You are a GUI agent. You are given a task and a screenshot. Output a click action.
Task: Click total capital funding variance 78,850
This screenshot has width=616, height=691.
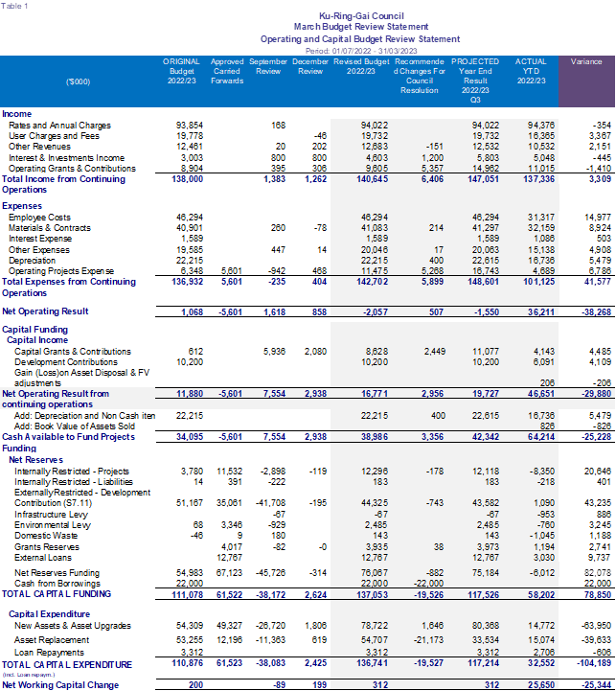(x=598, y=594)
